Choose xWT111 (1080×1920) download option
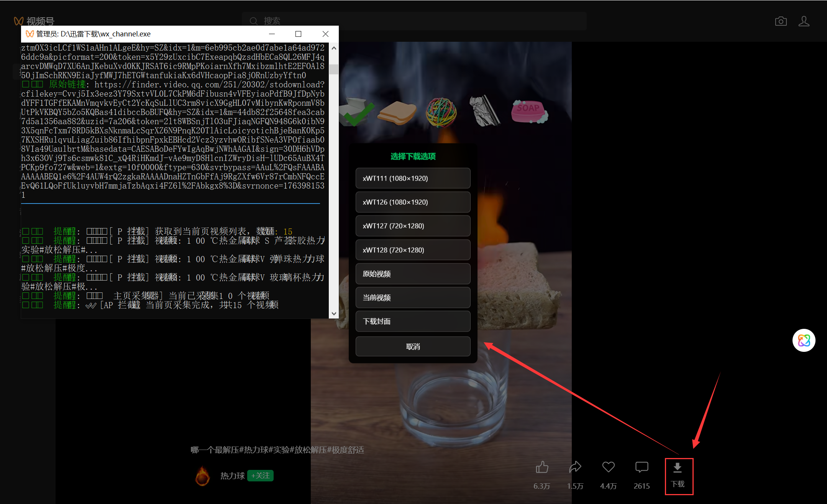Image resolution: width=827 pixels, height=504 pixels. (413, 178)
